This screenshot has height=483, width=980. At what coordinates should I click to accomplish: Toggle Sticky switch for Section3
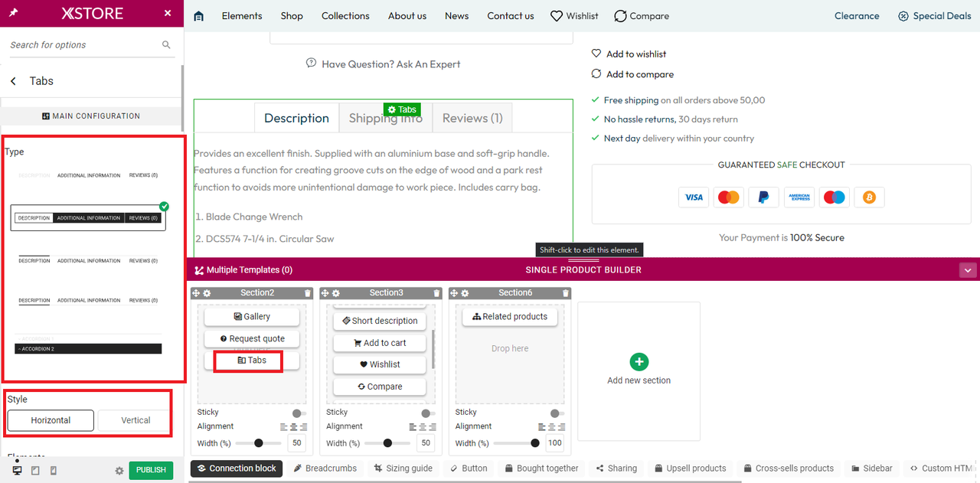pos(428,413)
